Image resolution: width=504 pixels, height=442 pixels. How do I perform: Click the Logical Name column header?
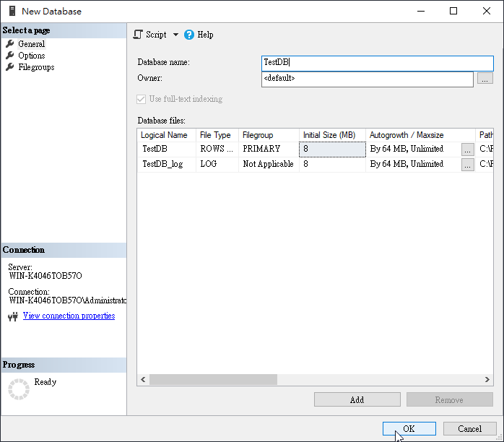coord(167,135)
